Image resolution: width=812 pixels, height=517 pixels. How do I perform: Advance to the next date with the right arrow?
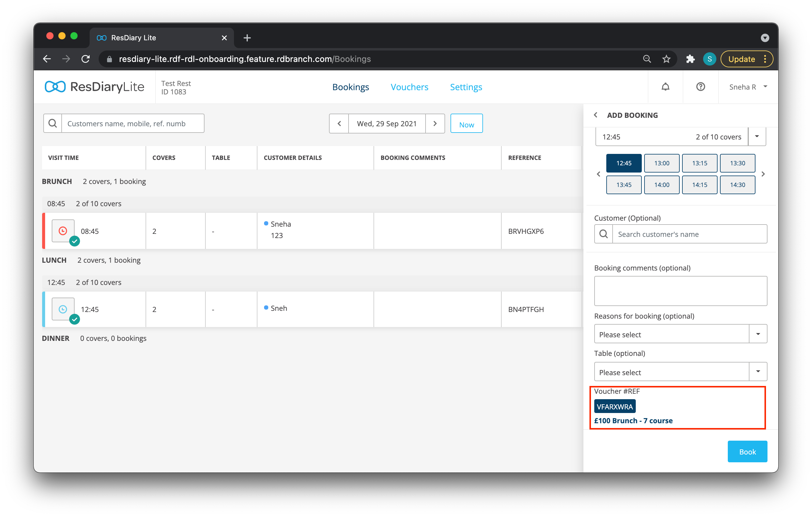click(435, 124)
